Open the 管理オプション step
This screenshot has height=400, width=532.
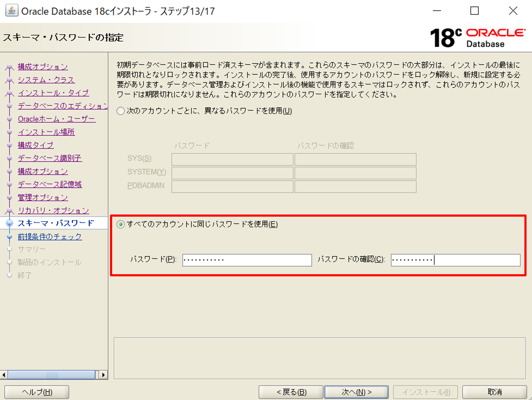pyautogui.click(x=42, y=197)
